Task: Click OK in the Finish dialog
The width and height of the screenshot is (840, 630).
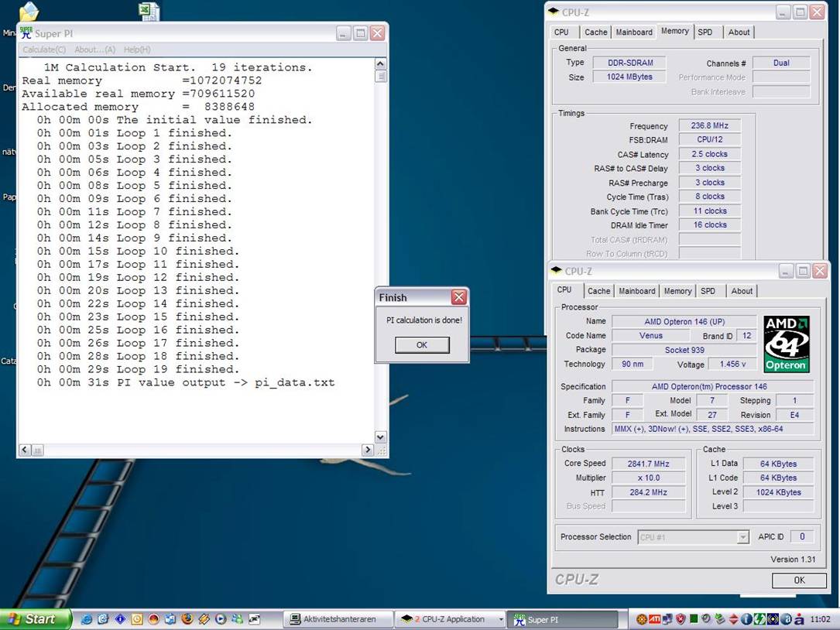Action: pyautogui.click(x=422, y=345)
